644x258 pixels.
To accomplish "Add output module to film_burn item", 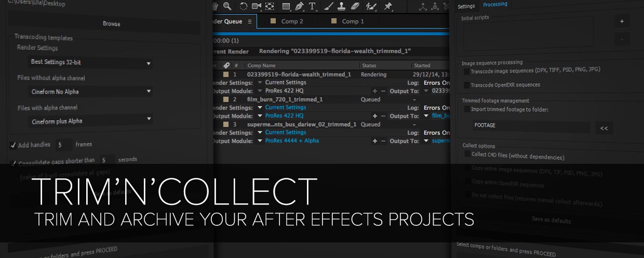I will pos(375,116).
